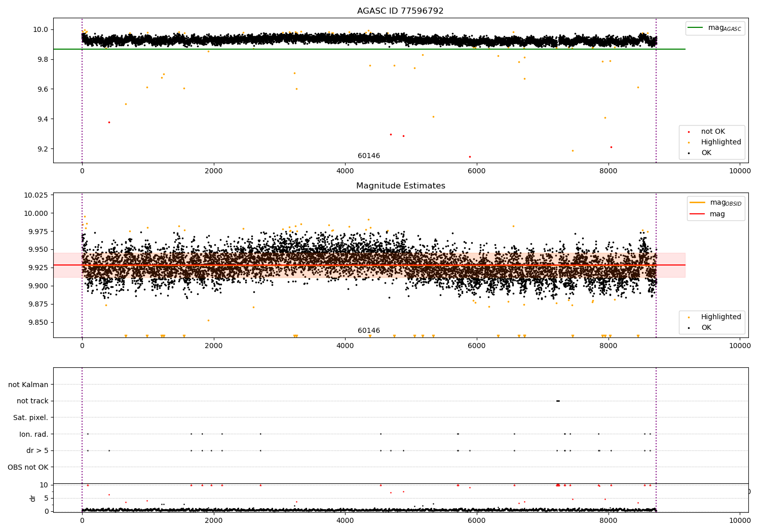The width and height of the screenshot is (760, 532).
Task: Click the '9.2' y-tick in the top plot
Action: [43, 149]
